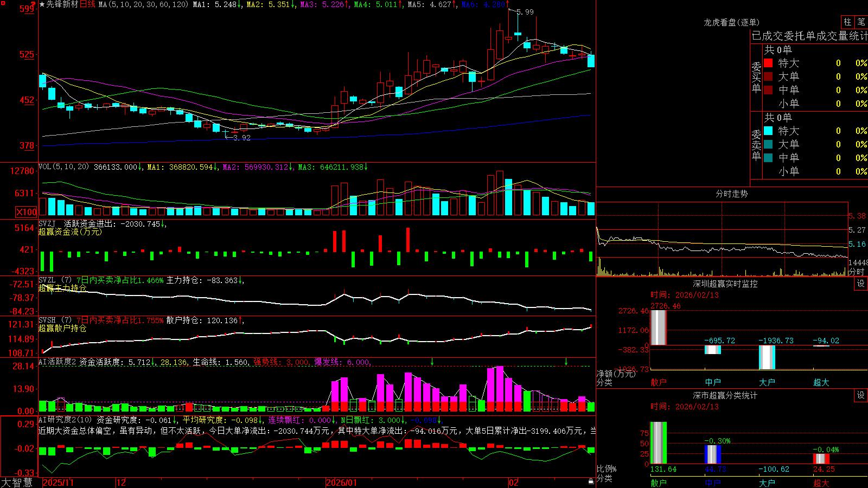Click 主力持仓: -83.363 readout
The image size is (868, 488).
205,280
